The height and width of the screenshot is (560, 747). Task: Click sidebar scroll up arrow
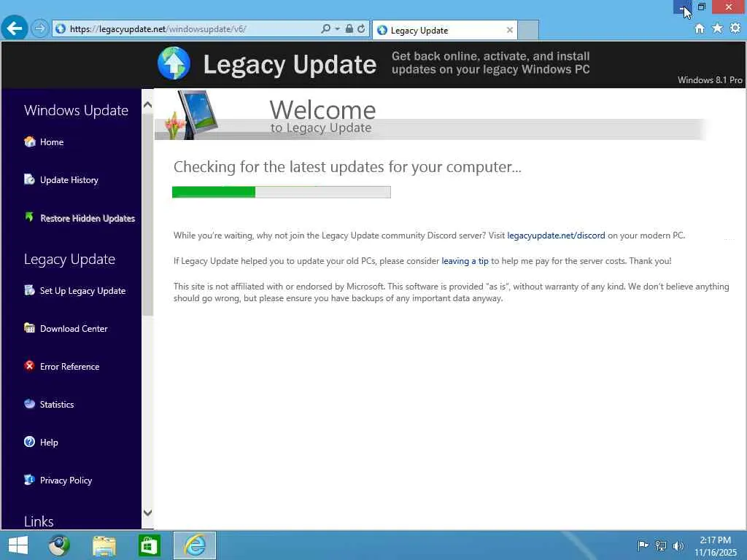[147, 105]
